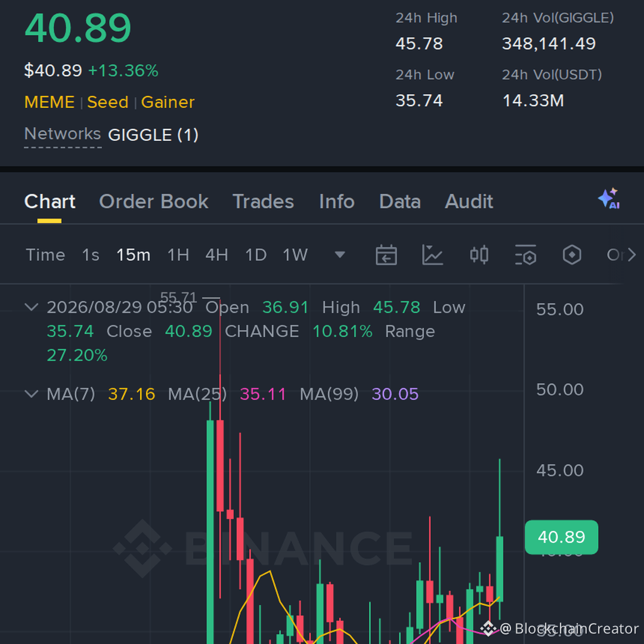
Task: Click 24h Vol(GIGGLE) value 348,141.49
Action: (549, 44)
